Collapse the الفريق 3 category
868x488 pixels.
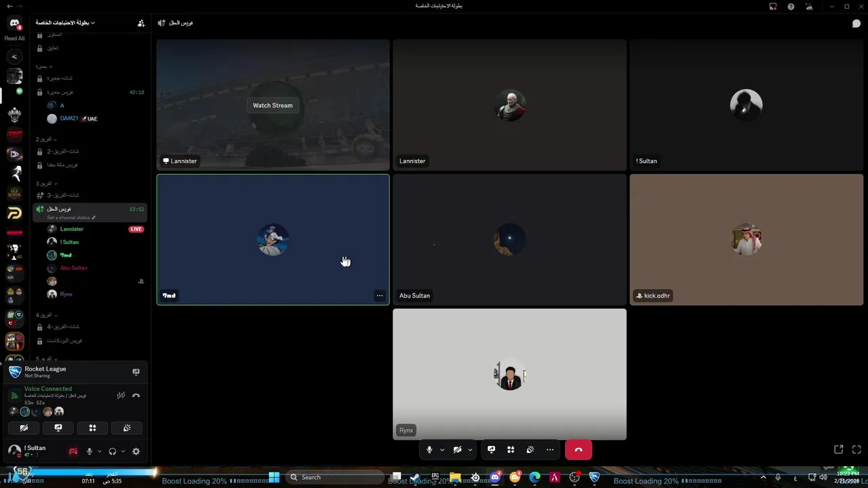click(x=46, y=183)
